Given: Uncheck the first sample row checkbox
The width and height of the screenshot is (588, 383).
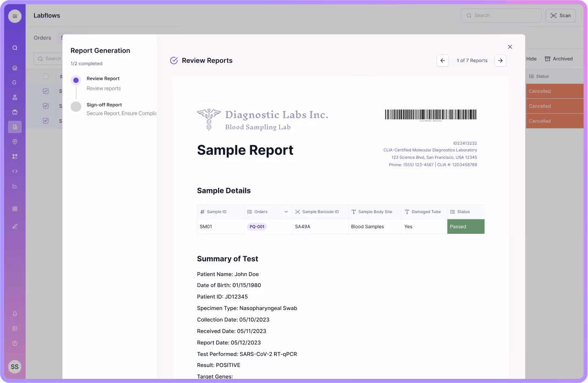Looking at the screenshot, I should [x=45, y=91].
